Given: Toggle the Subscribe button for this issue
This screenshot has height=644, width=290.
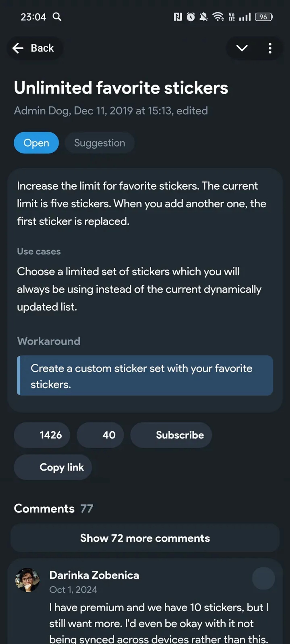Looking at the screenshot, I should (171, 435).
